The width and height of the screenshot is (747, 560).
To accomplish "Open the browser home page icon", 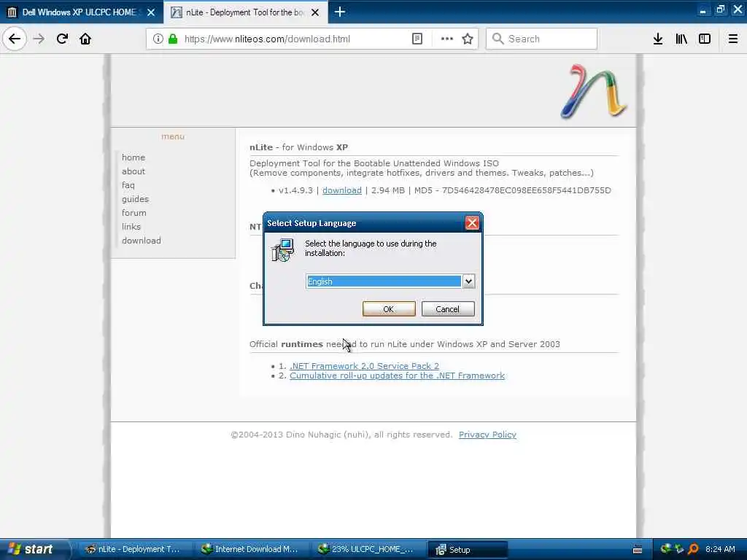I will [85, 39].
